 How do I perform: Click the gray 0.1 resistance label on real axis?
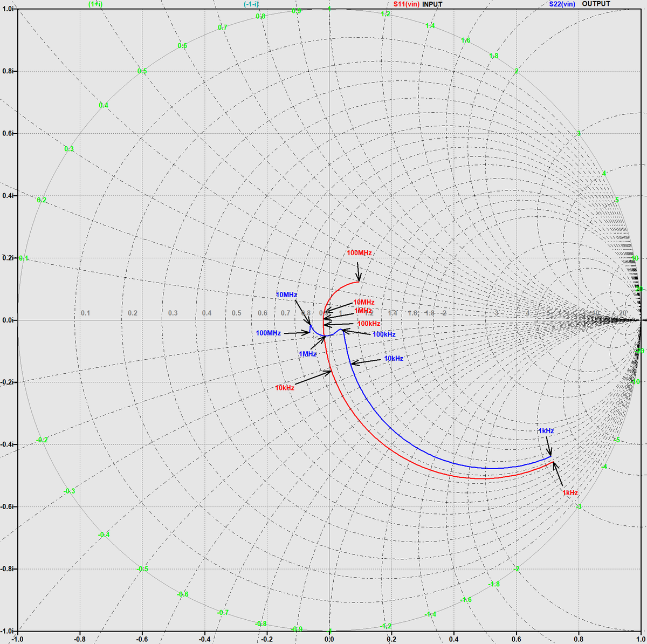pyautogui.click(x=85, y=313)
